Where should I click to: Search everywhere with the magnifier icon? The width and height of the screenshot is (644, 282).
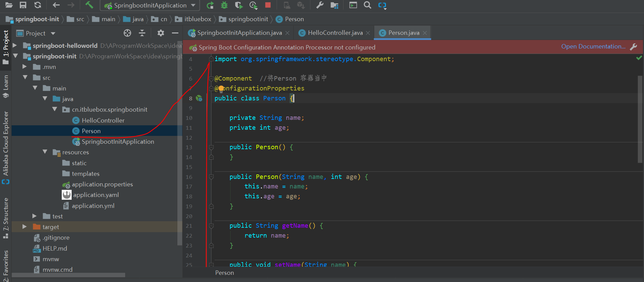coord(367,5)
